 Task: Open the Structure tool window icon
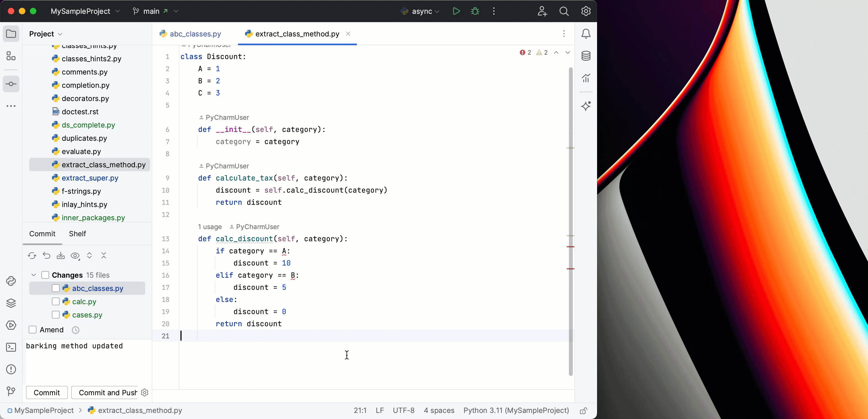(11, 56)
